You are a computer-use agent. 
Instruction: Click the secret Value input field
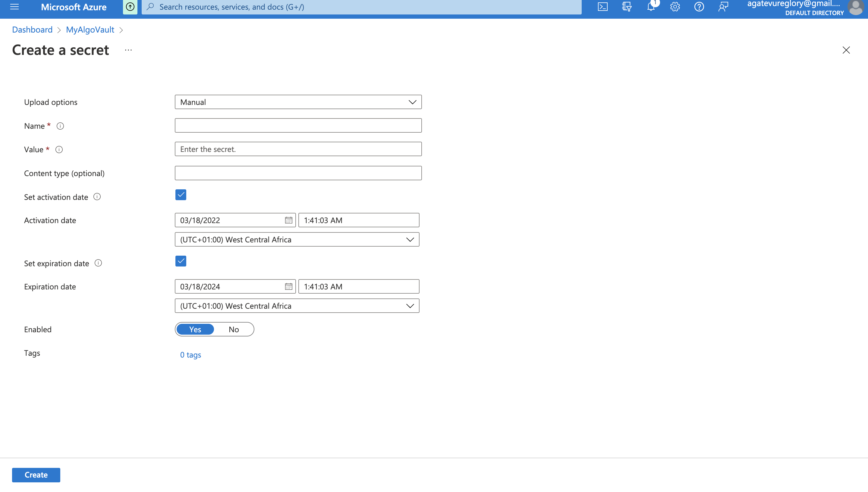pyautogui.click(x=298, y=149)
